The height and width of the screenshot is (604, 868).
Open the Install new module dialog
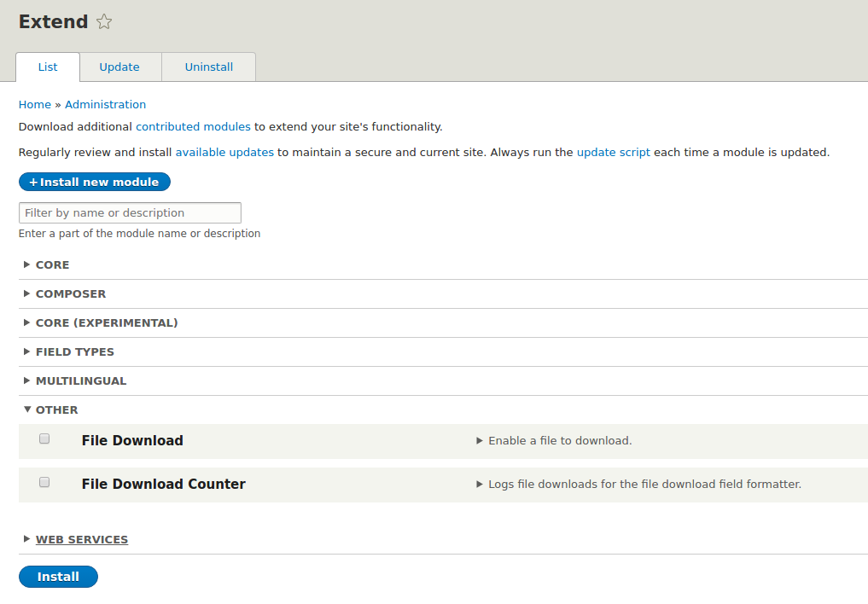pos(94,182)
